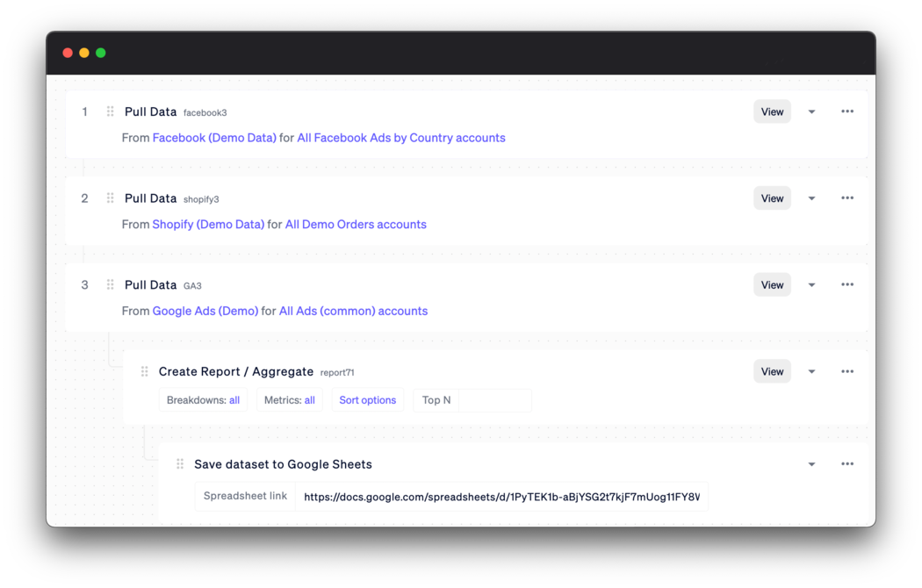Select the report71 step name label

coord(337,372)
